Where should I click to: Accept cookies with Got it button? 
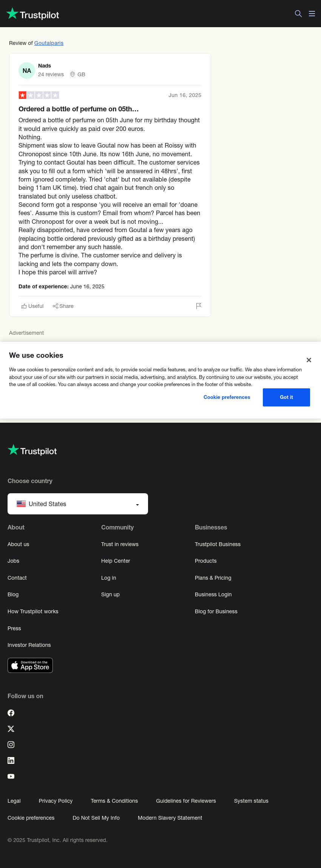pos(286,397)
